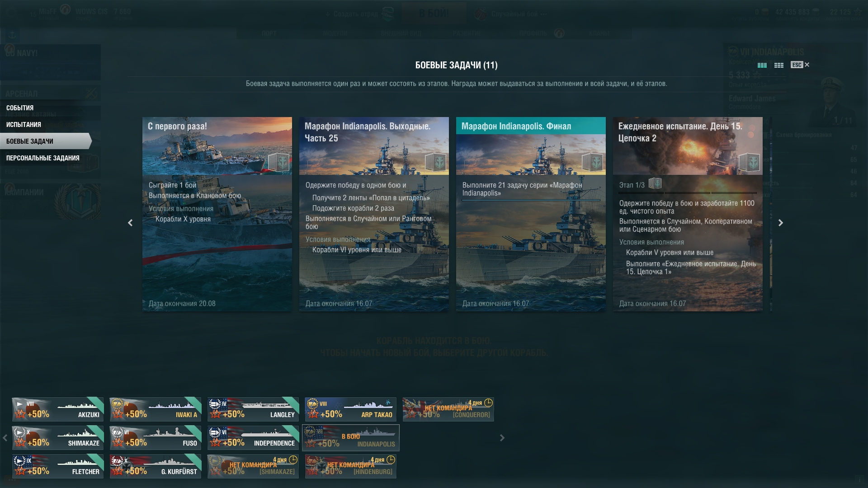Open the dimmed ПОРТ tab
This screenshot has width=868, height=488.
[x=269, y=33]
